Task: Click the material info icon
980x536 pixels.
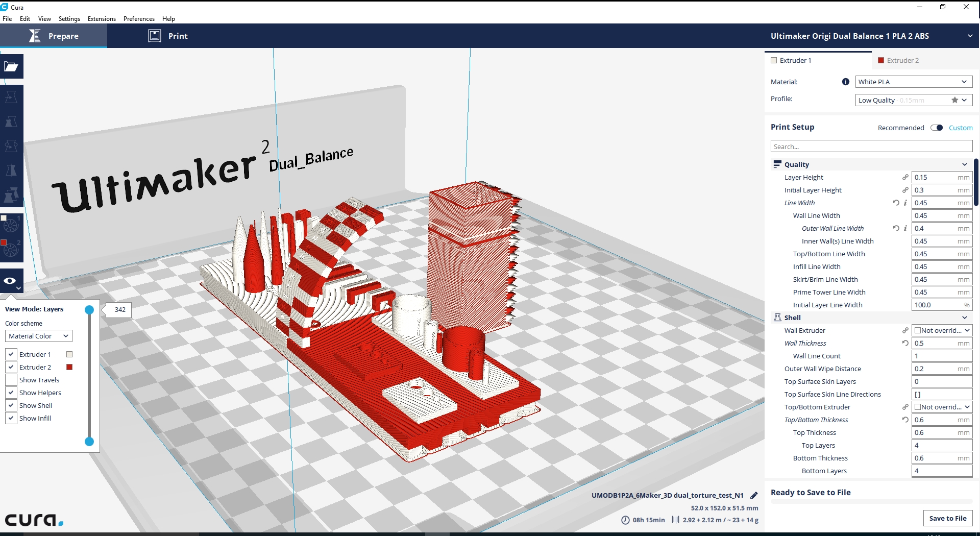Action: pyautogui.click(x=846, y=82)
